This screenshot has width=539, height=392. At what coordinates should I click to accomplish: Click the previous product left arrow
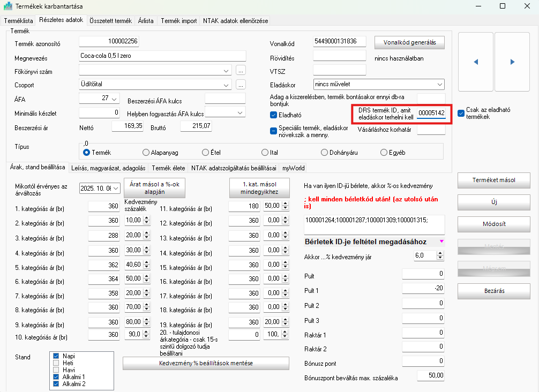click(475, 62)
